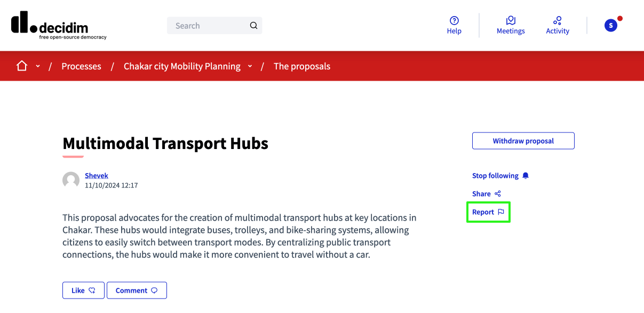This screenshot has width=644, height=313.
Task: Share this proposal
Action: click(486, 194)
